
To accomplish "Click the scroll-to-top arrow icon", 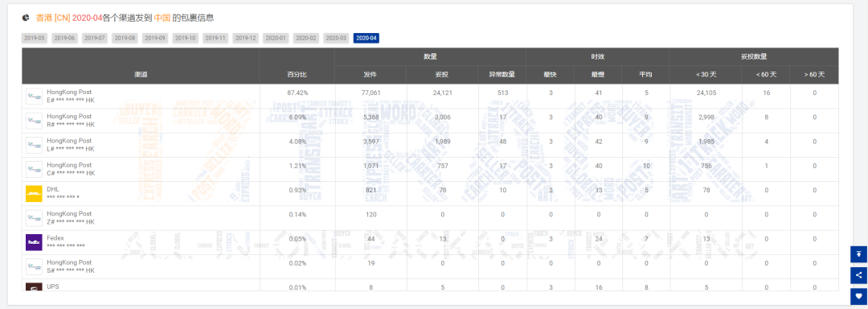I will [x=858, y=254].
